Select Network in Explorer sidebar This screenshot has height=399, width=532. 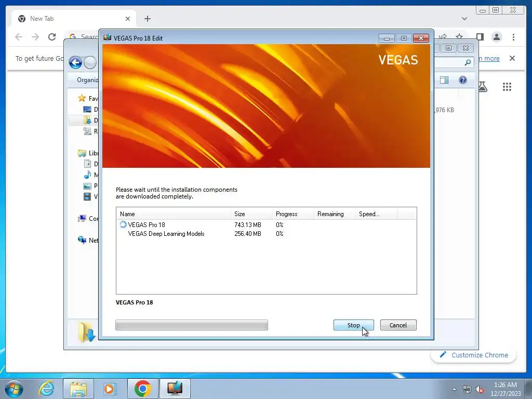[82, 240]
